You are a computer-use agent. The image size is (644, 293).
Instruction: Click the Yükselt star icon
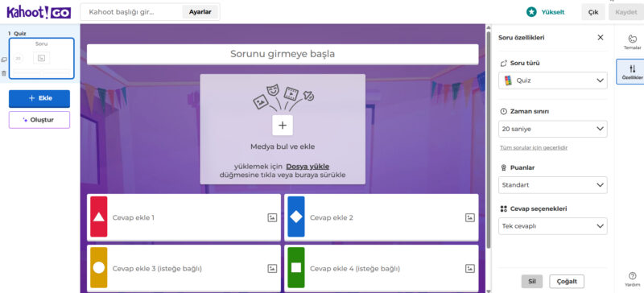(x=531, y=12)
